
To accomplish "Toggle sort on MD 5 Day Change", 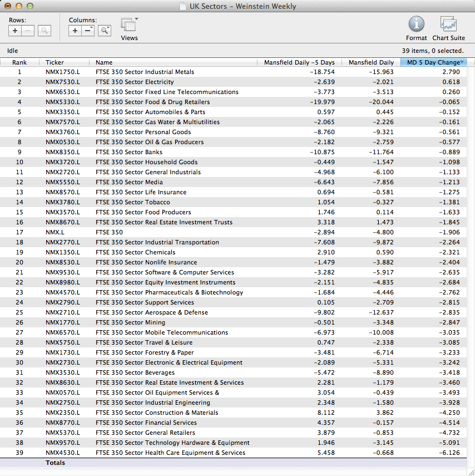I will coord(433,62).
